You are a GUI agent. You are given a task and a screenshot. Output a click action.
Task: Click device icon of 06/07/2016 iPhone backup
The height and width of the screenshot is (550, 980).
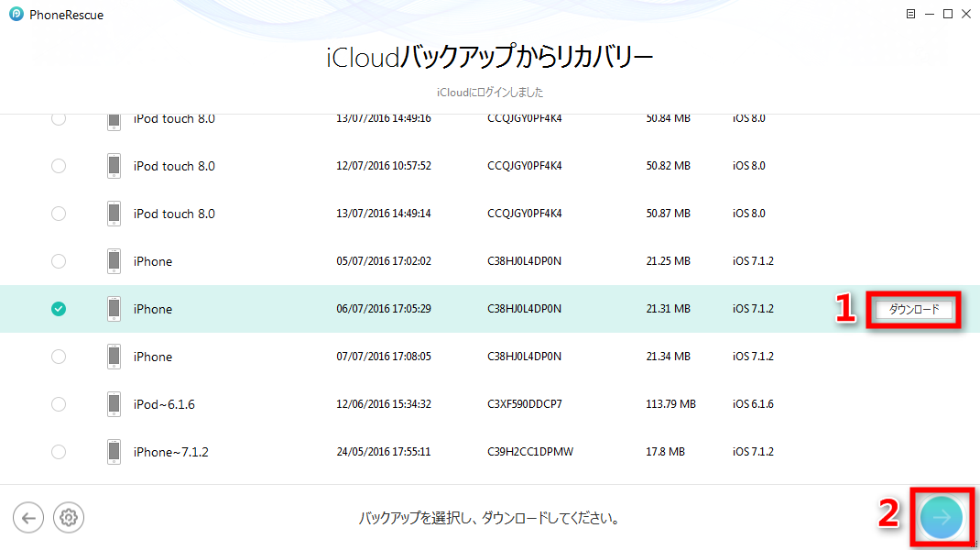(114, 309)
